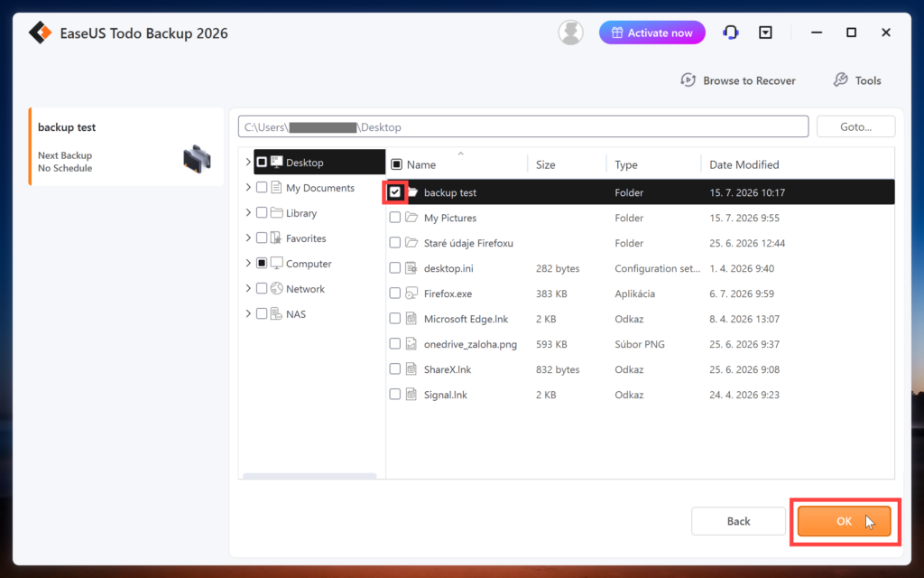
Task: Sort by the Name column header
Action: (x=421, y=164)
